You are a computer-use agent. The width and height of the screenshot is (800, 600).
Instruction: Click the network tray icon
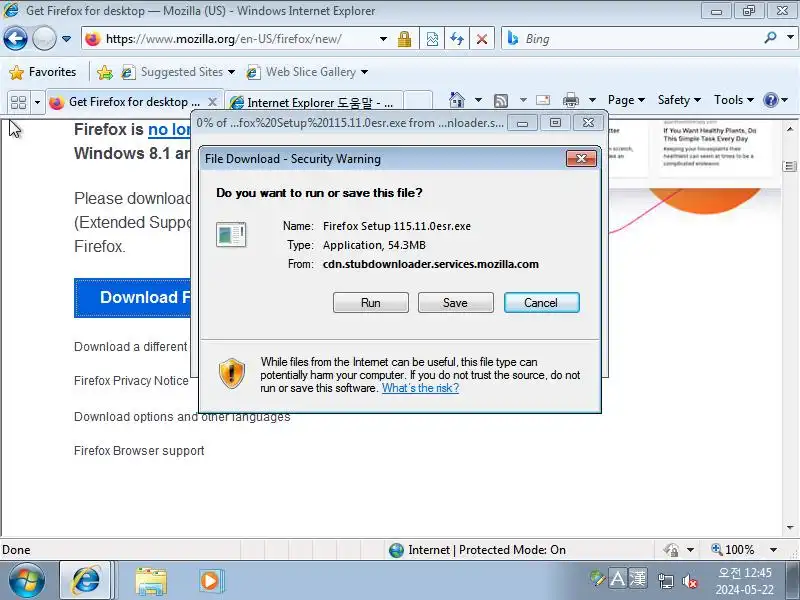click(665, 581)
